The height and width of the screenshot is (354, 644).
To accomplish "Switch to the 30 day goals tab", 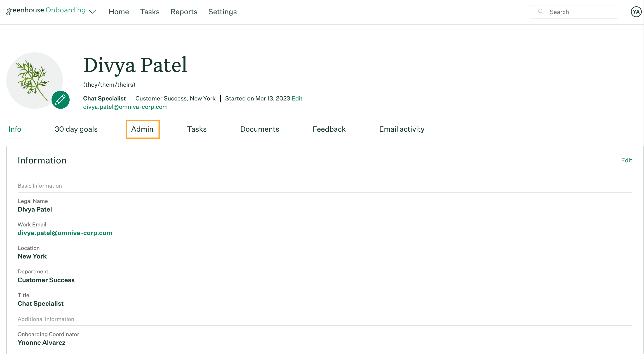I will [76, 129].
